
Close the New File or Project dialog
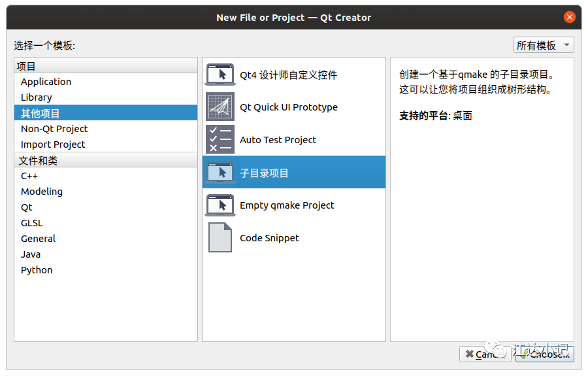[x=569, y=17]
